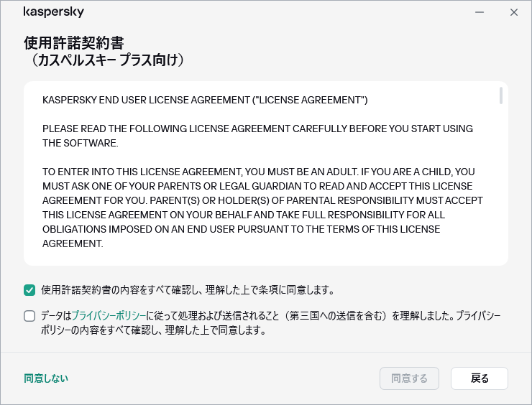
Task: Click the 使用許諾契約書の内容をすべて確認し checkbox label text
Action: click(x=188, y=290)
